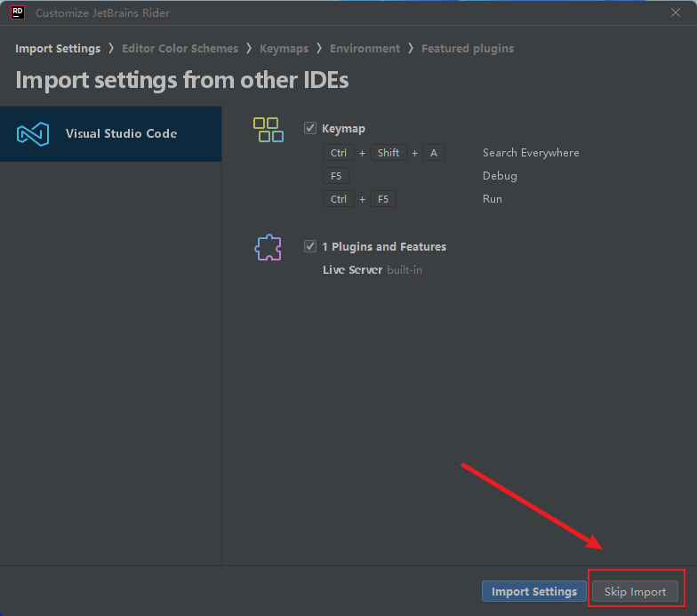Click the Rider RD logo icon

[18, 12]
